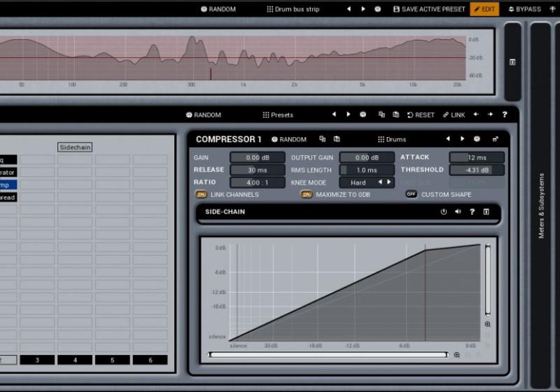
Task: Disable the MAXIMIZE TO 0DB switch
Action: (x=307, y=195)
